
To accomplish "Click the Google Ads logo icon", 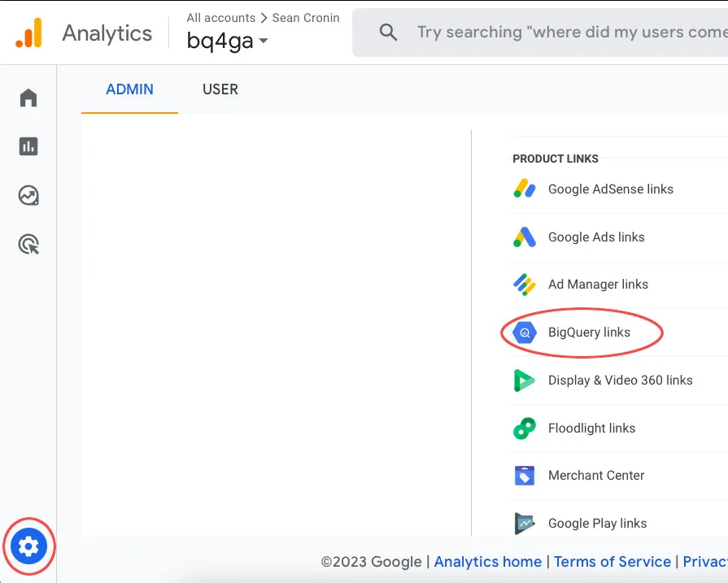I will click(x=525, y=237).
